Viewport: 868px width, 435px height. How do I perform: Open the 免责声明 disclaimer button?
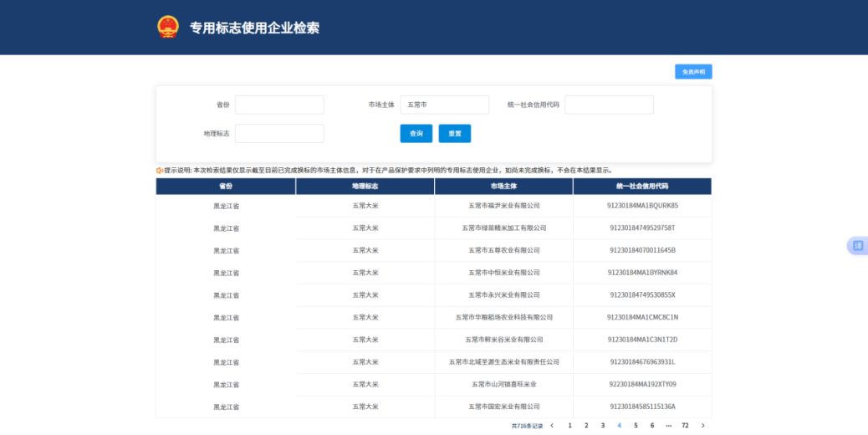(693, 72)
